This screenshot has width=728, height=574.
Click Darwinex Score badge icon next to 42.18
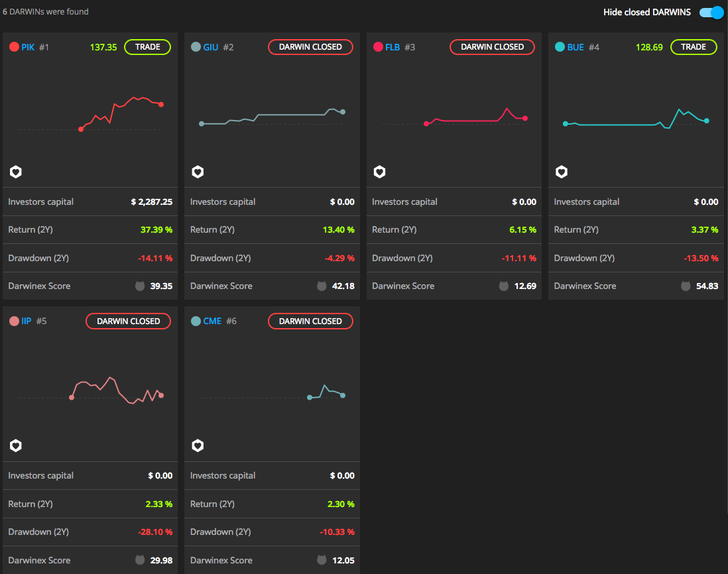322,286
